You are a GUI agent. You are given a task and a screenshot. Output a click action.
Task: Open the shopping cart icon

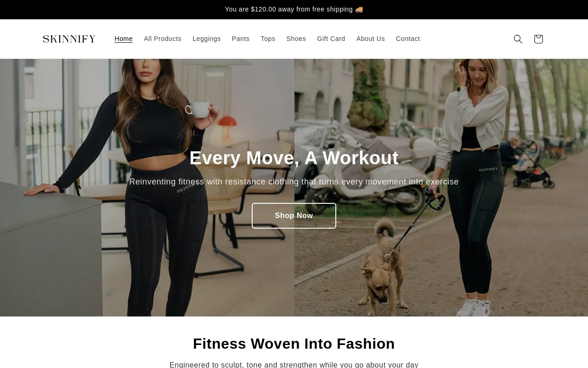538,39
